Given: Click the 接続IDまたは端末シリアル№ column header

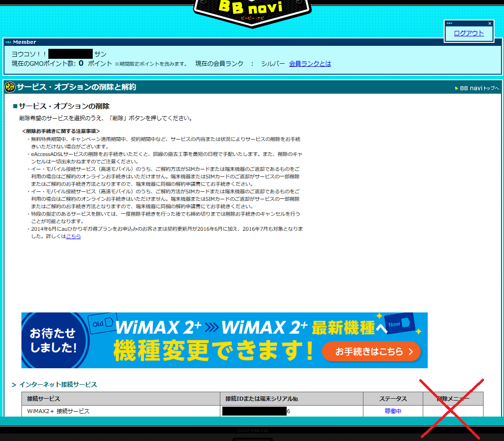Looking at the screenshot, I should (x=292, y=399).
